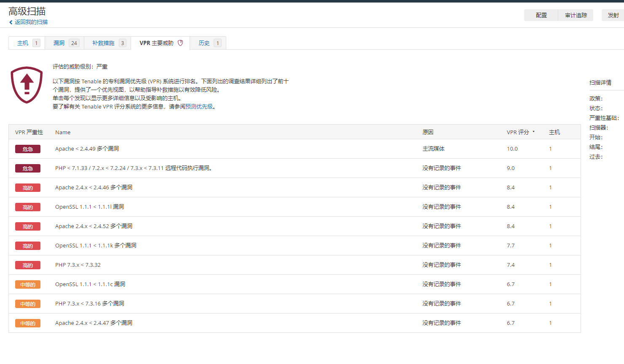Image resolution: width=624 pixels, height=364 pixels.
Task: Click the 高的 badge for PHP 7.3.32
Action: 28,265
